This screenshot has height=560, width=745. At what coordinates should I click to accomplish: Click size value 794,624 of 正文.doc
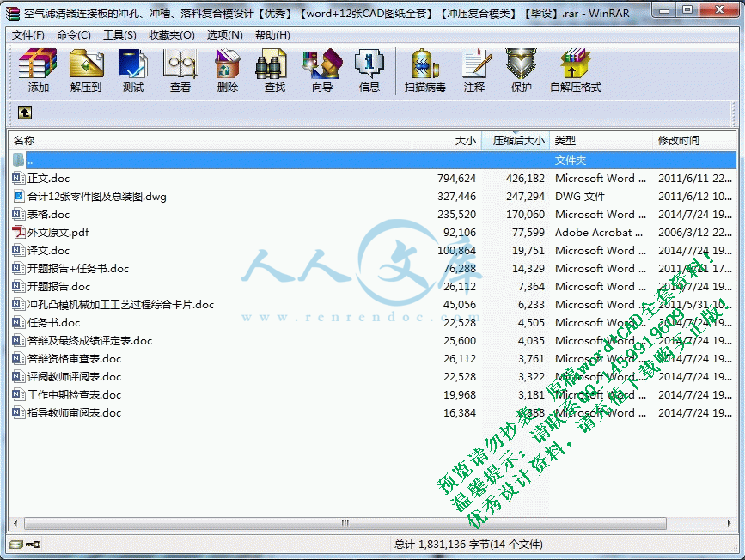(456, 178)
